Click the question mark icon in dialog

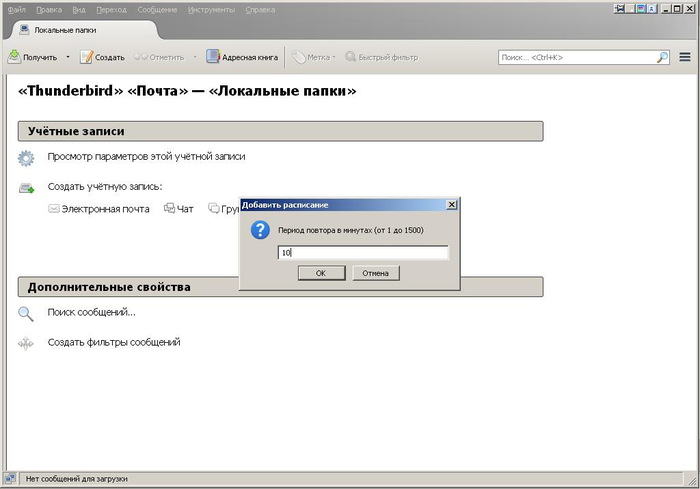[x=260, y=230]
